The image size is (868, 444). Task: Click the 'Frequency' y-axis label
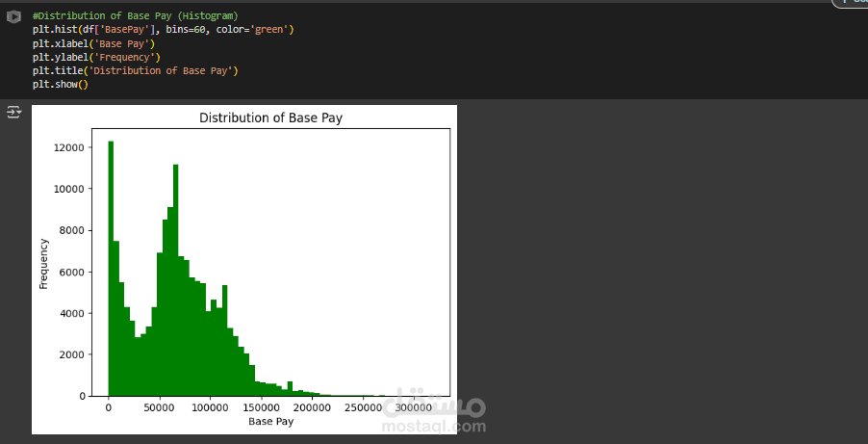43,263
